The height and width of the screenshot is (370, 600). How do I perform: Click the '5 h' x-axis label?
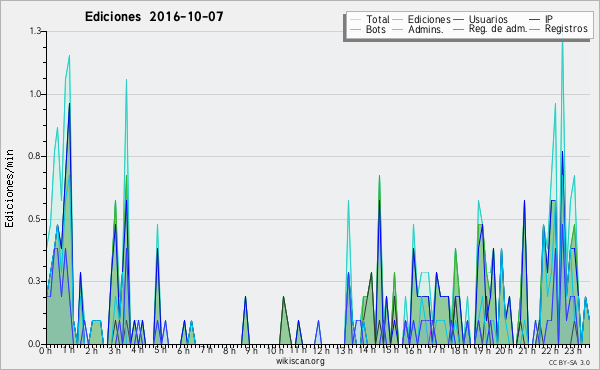click(160, 350)
